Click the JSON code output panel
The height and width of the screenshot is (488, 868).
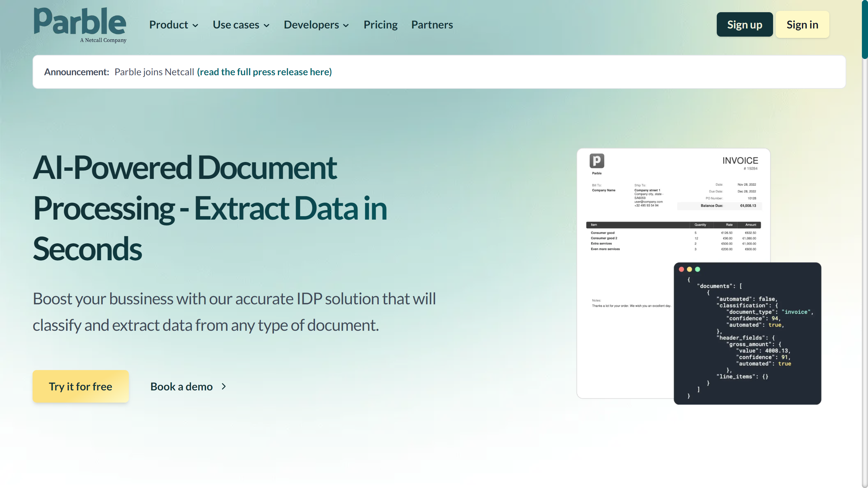(x=747, y=333)
